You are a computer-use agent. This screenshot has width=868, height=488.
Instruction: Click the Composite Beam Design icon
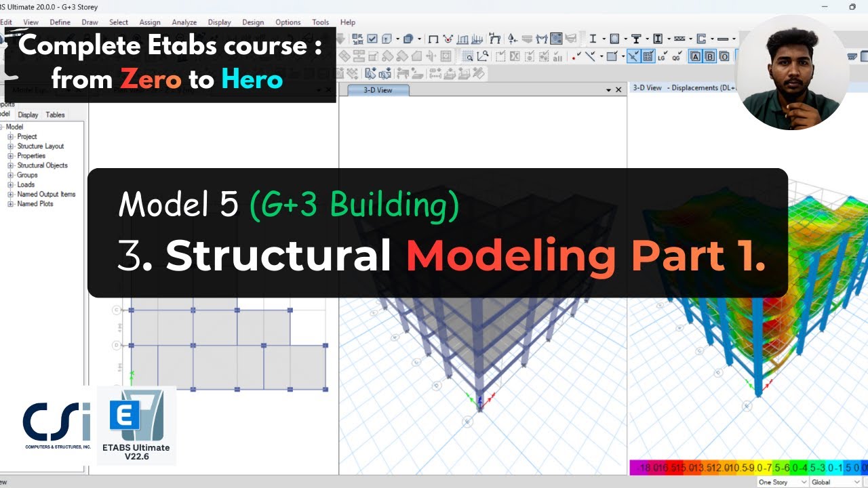637,39
